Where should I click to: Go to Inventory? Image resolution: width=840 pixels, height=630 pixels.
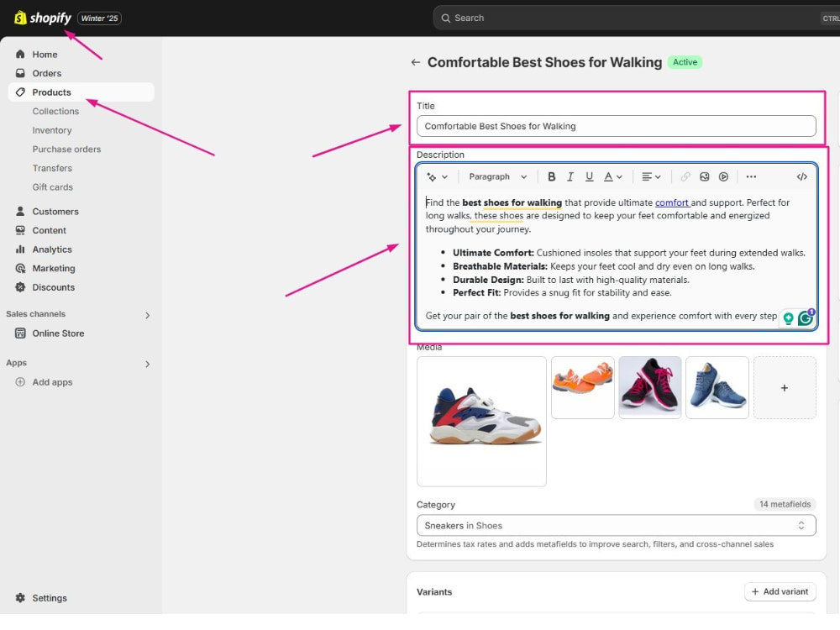click(x=52, y=130)
